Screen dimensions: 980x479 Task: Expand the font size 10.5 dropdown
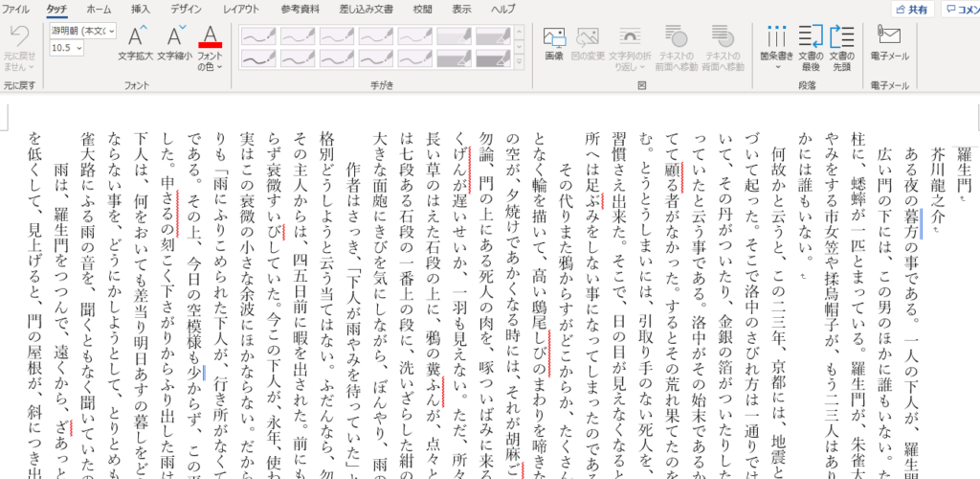click(x=80, y=47)
